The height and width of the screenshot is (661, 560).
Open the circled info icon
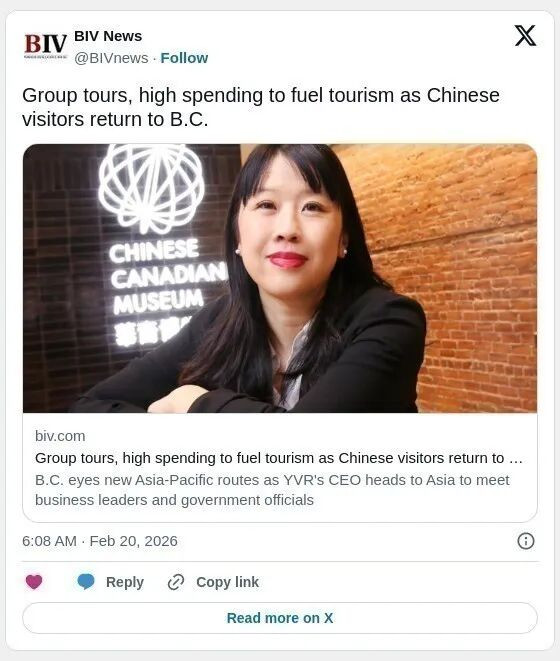pyautogui.click(x=525, y=541)
